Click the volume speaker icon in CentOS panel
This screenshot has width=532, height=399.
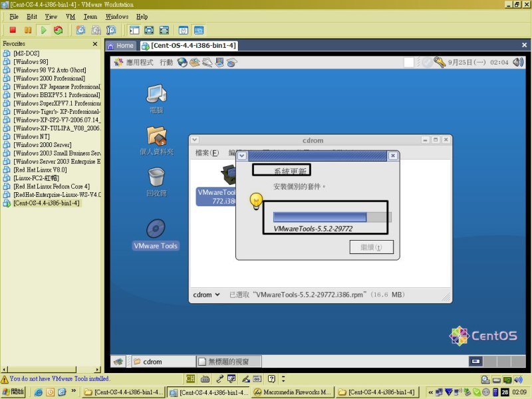(x=518, y=63)
